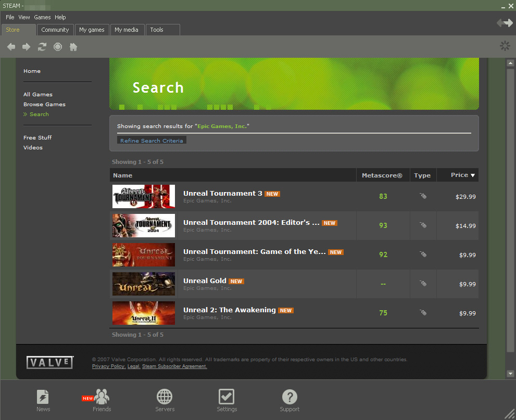
Task: Click the Unreal Gold type mouse icon
Action: [x=423, y=284]
